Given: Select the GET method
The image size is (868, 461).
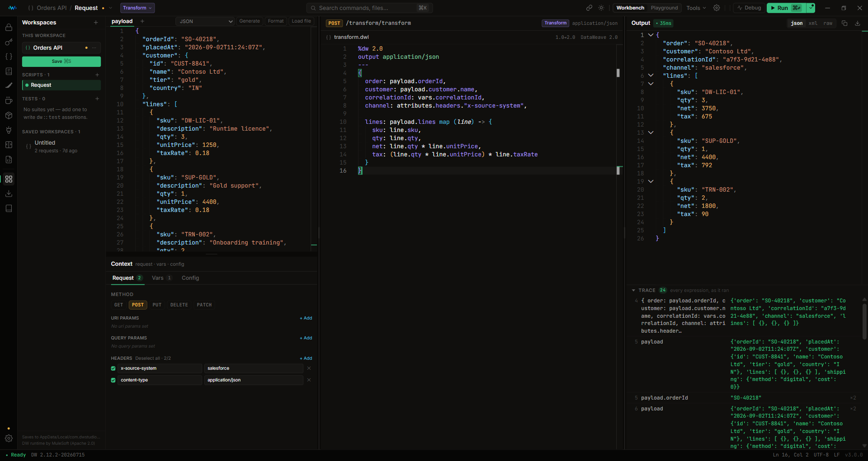Looking at the screenshot, I should 119,305.
